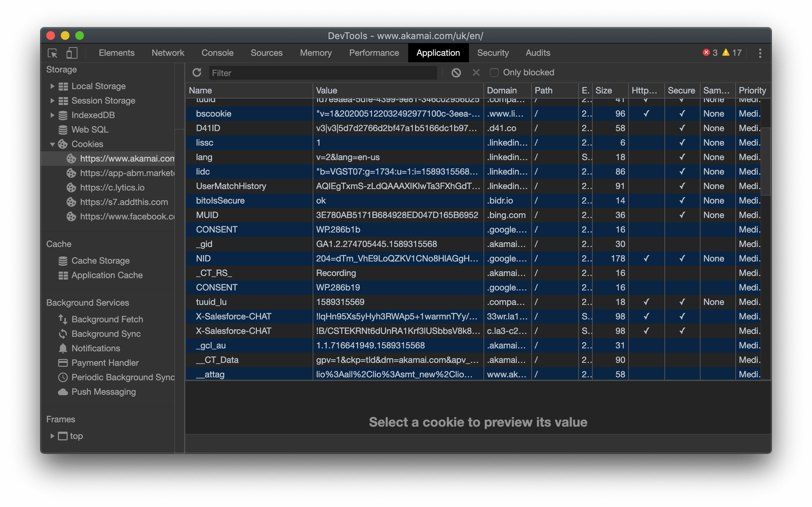Click the Push Messaging icon
Image resolution: width=812 pixels, height=507 pixels.
pyautogui.click(x=62, y=391)
